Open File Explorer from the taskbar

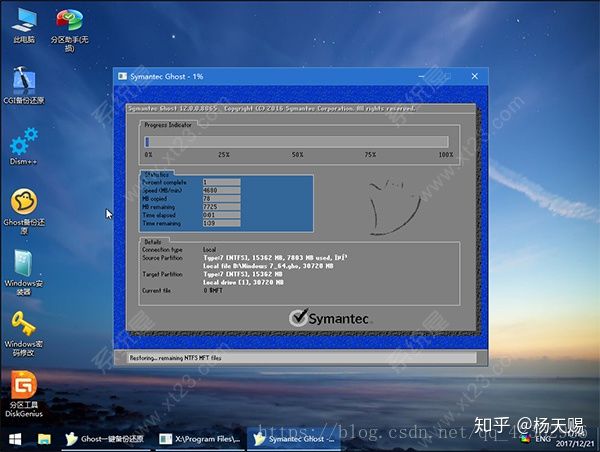[x=44, y=439]
